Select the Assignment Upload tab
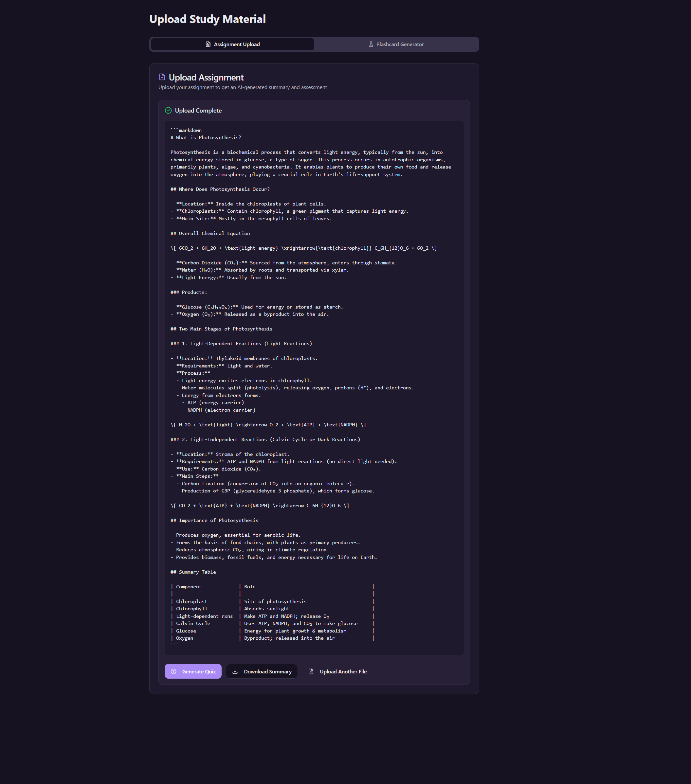This screenshot has height=784, width=691. (232, 45)
